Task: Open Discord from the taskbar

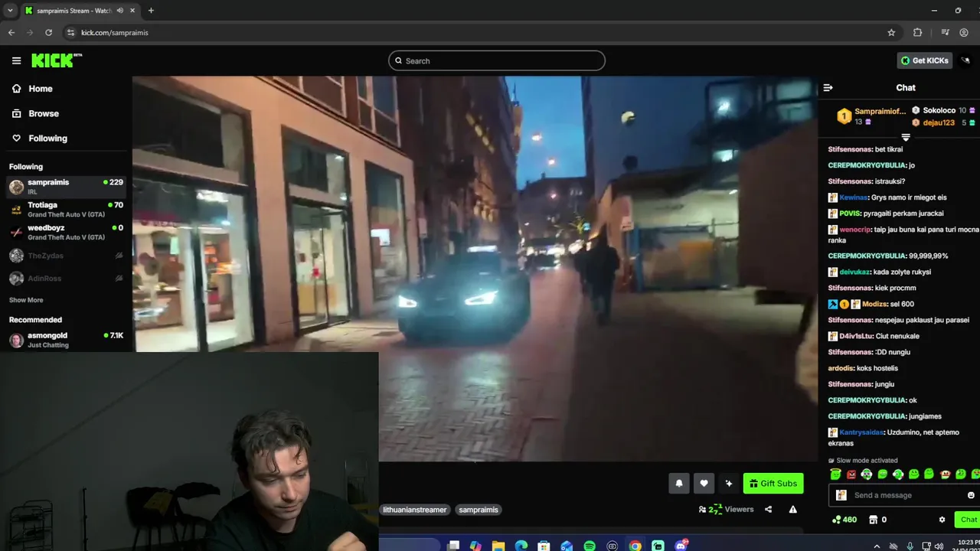Action: coord(681,546)
